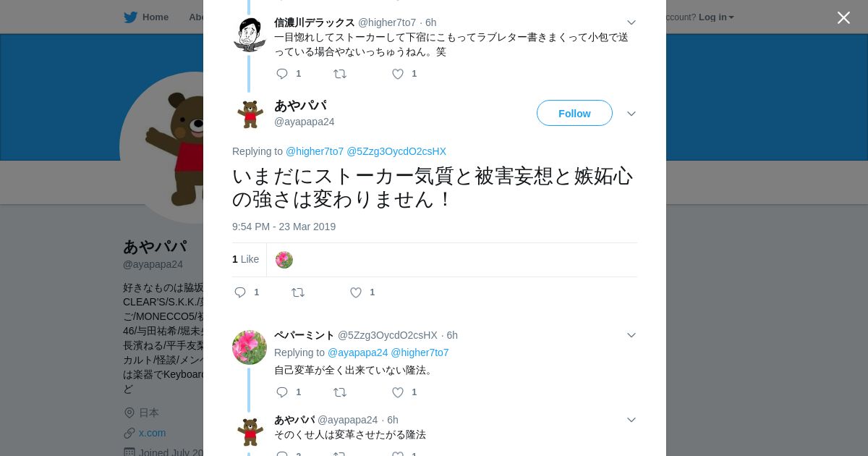View the flower avatar that liked this tweet
The width and height of the screenshot is (868, 456).
click(x=284, y=260)
